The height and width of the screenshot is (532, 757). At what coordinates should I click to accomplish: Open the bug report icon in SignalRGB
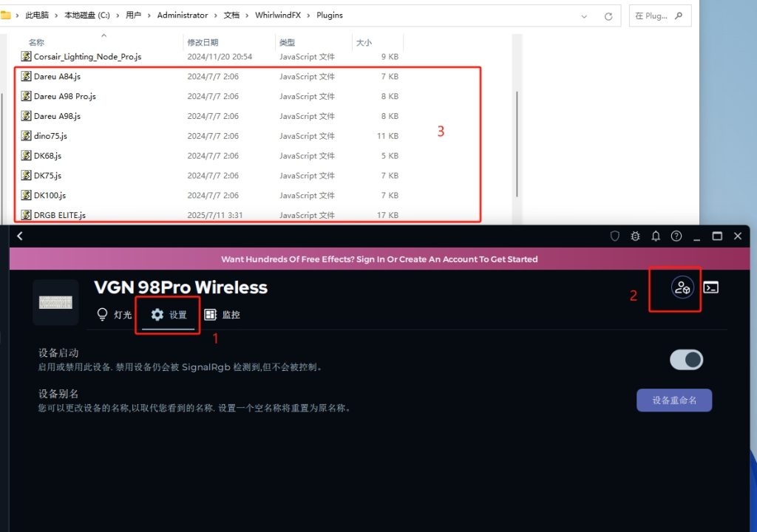tap(635, 236)
